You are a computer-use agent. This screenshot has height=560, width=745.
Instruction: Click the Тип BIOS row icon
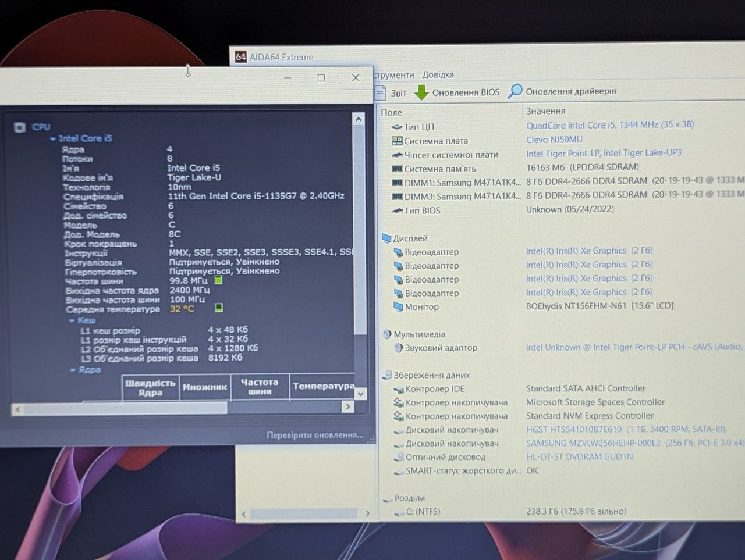(x=398, y=211)
